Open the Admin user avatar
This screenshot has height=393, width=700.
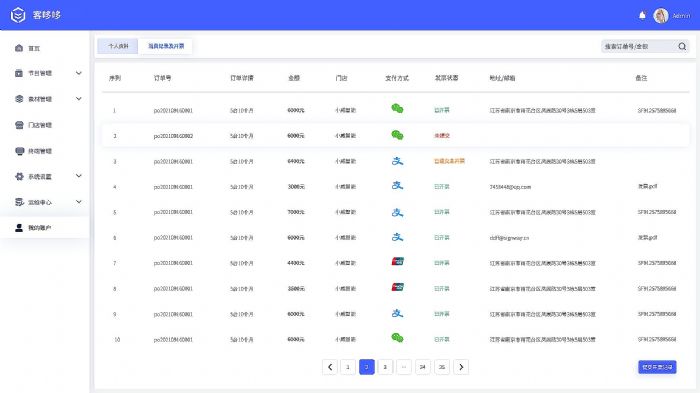pyautogui.click(x=661, y=16)
